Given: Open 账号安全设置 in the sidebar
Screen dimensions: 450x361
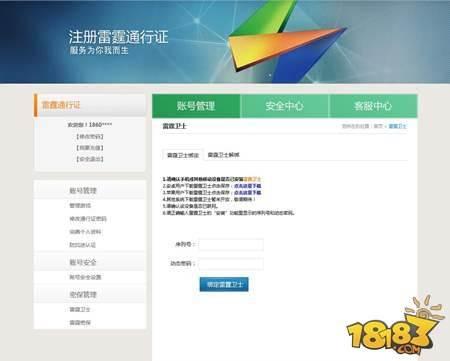Looking at the screenshot, I should [85, 277].
